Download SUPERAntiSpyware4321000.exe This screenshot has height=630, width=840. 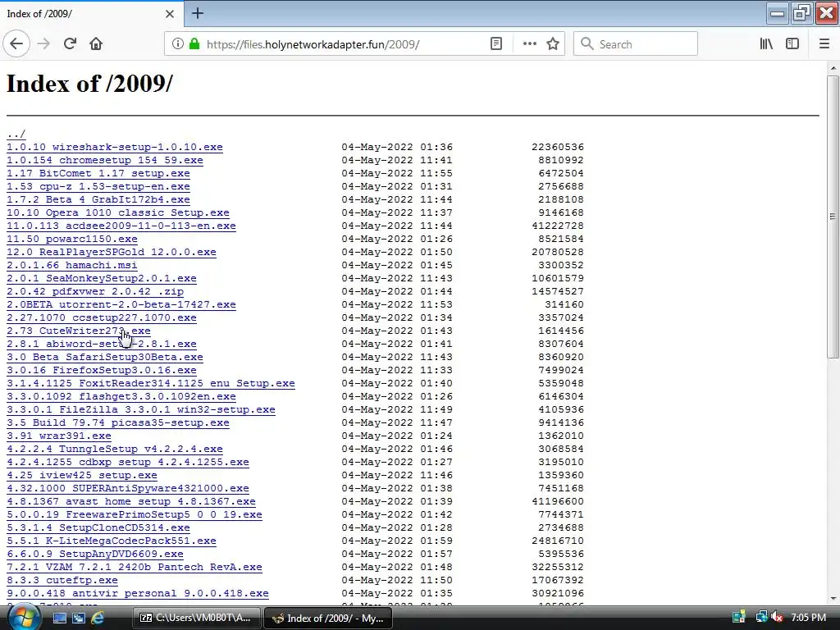[127, 488]
